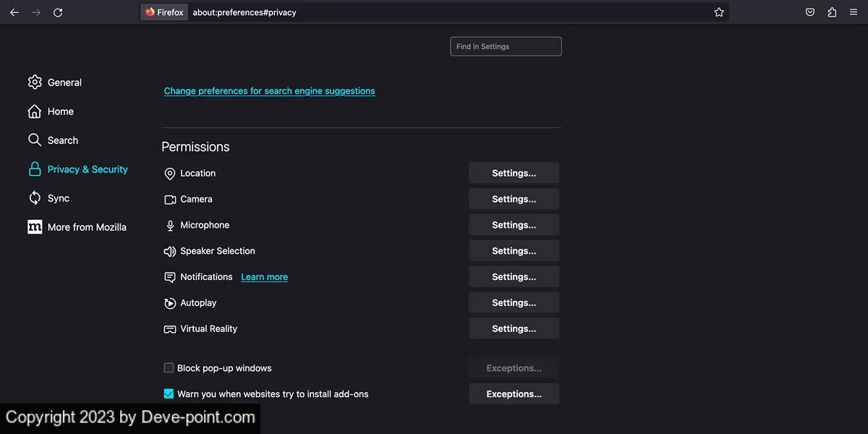Click the Firefox identity badge in the address bar

coord(164,12)
